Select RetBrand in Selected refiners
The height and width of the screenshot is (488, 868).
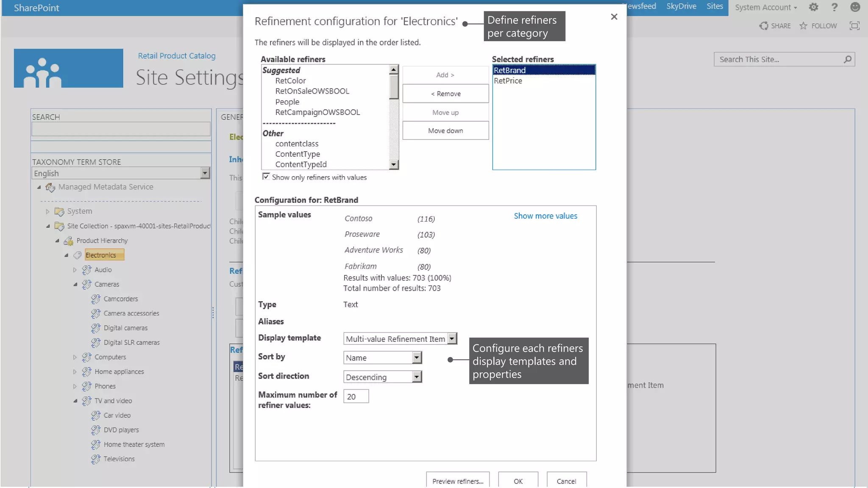tap(544, 70)
